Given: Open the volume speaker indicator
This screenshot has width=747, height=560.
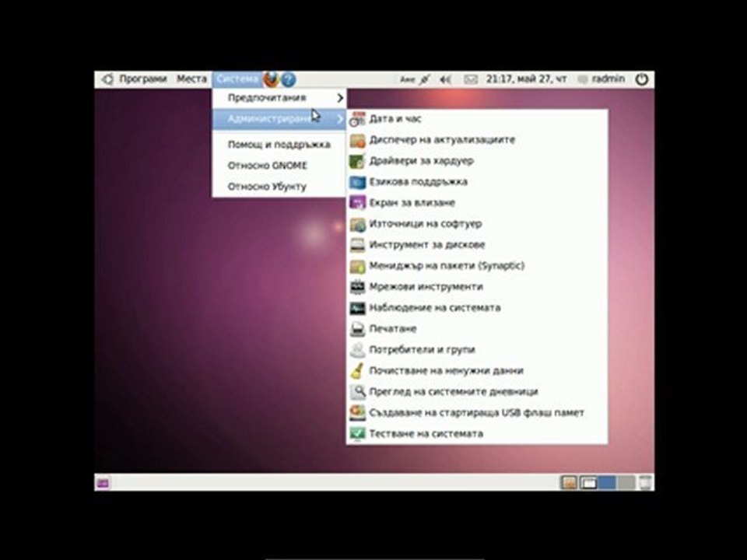Looking at the screenshot, I should tap(445, 79).
